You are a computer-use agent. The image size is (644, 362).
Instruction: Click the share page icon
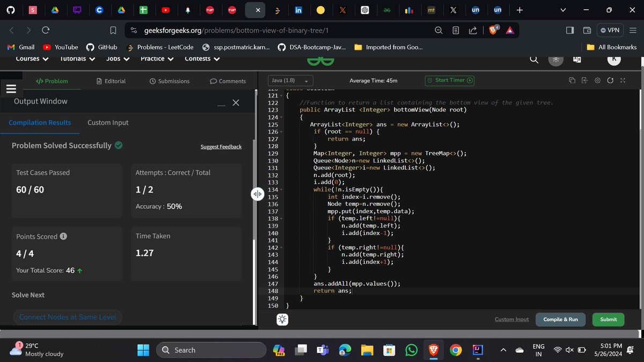(x=473, y=30)
